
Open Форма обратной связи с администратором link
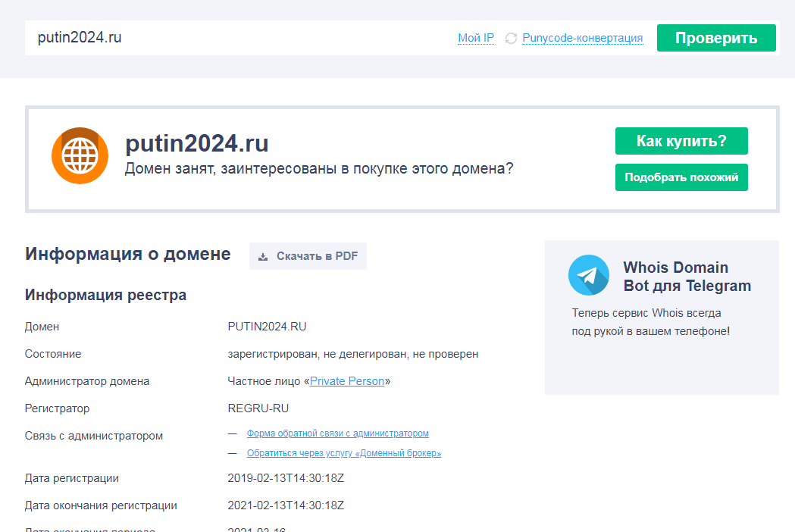click(x=338, y=433)
